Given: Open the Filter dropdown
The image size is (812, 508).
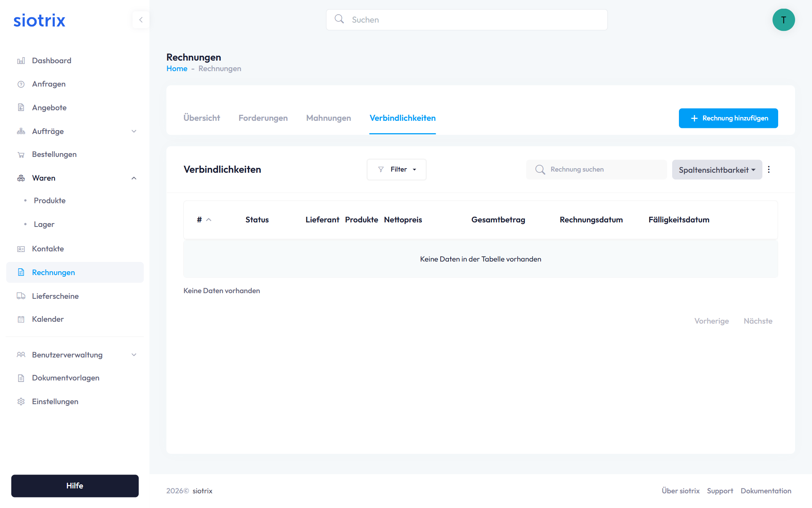Looking at the screenshot, I should tap(397, 169).
